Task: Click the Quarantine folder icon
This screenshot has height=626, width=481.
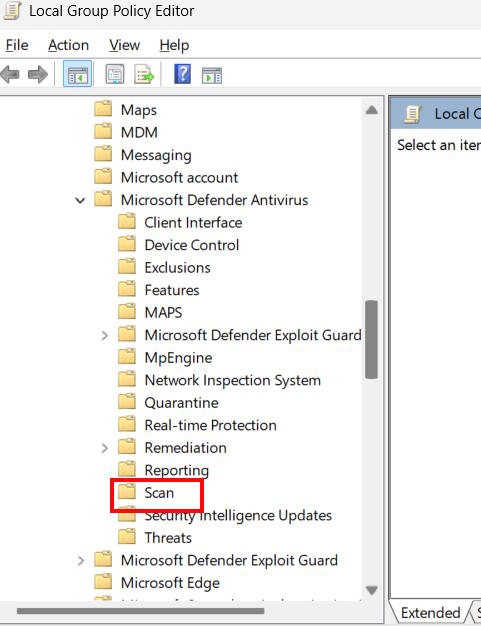Action: (127, 401)
